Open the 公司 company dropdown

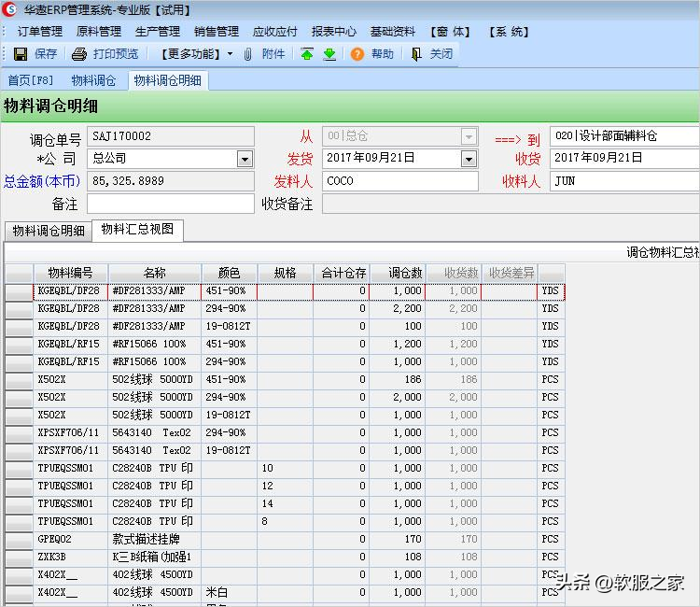(245, 159)
